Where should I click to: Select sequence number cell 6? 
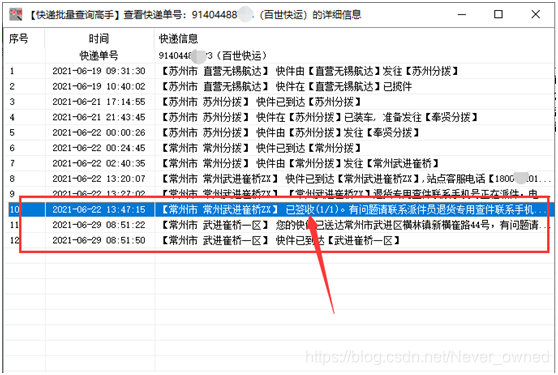coord(12,148)
